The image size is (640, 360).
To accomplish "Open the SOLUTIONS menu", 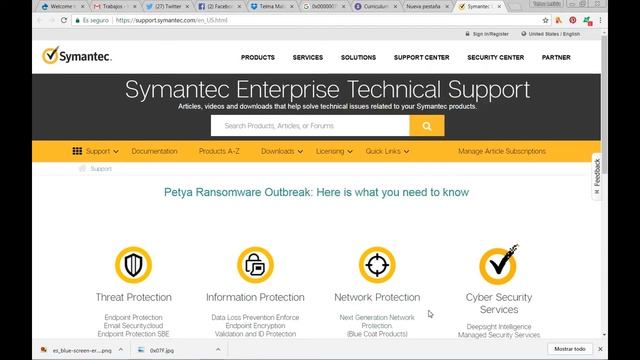I will click(358, 58).
